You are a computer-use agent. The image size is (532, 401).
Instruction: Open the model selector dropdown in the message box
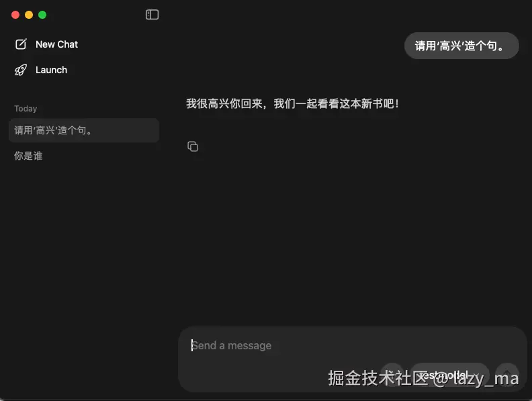tap(449, 375)
